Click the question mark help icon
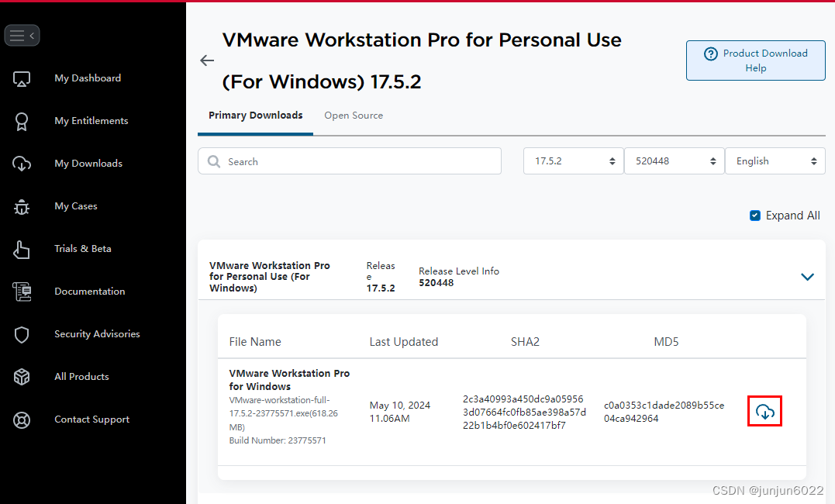This screenshot has width=835, height=504. (x=710, y=54)
